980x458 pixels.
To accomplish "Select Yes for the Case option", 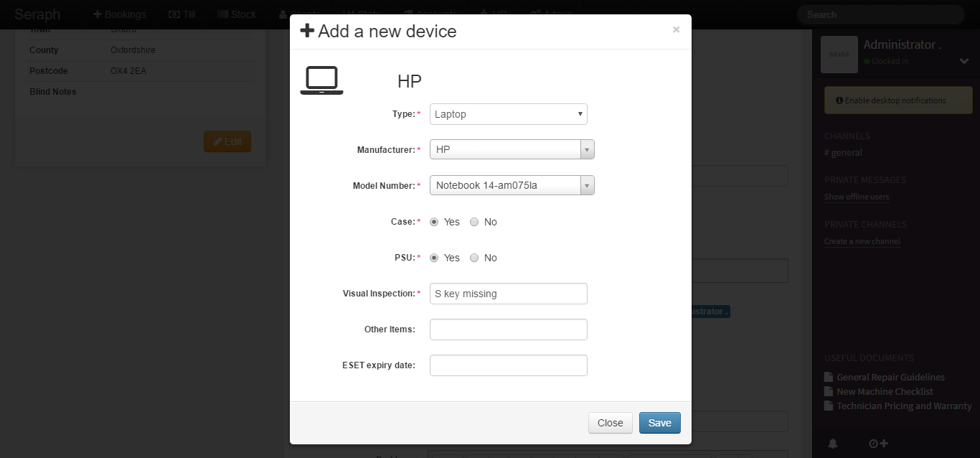I will pyautogui.click(x=434, y=223).
